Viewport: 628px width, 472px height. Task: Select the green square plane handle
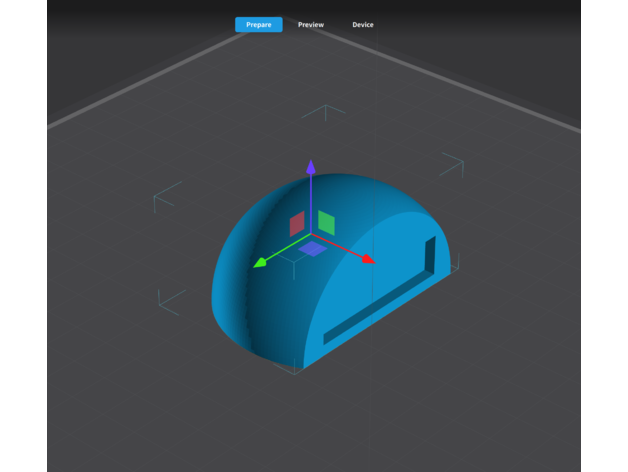326,222
